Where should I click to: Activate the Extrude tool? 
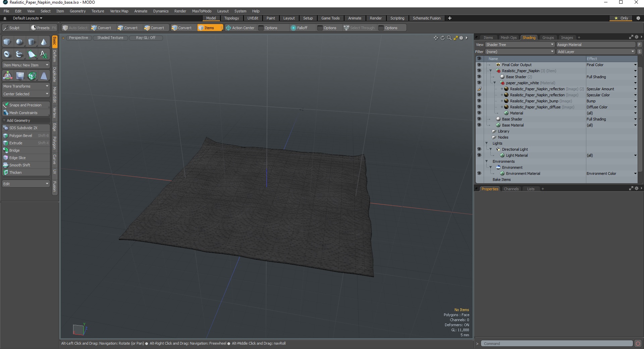tap(26, 143)
